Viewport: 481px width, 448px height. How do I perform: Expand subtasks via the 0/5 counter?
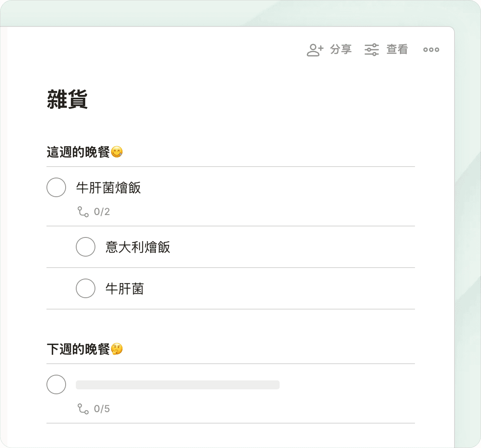coord(102,409)
